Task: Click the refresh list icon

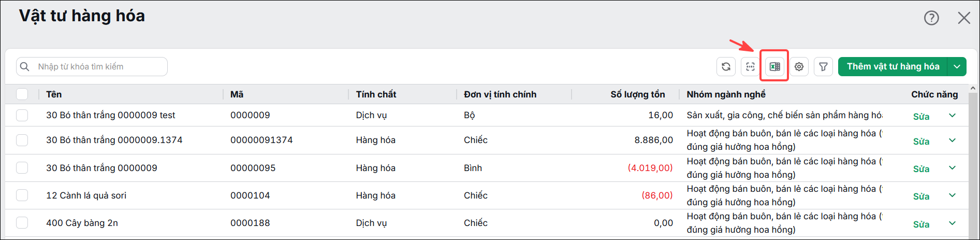Action: (726, 66)
